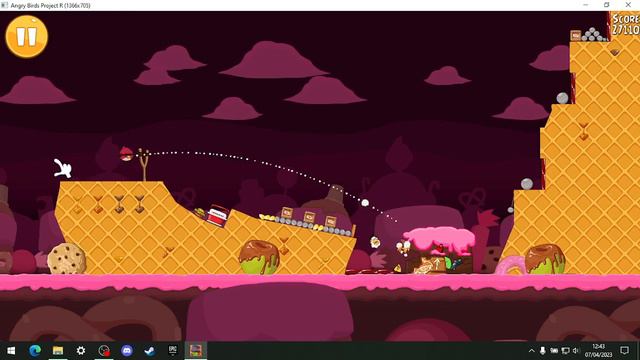Screen dimensions: 640x360
Task: Click the red bird on the slingshot
Action: coord(127,153)
